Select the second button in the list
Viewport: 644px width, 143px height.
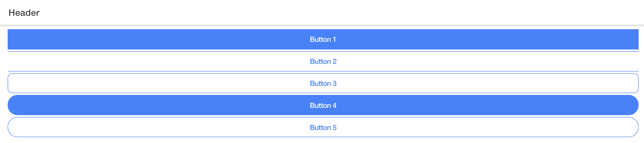(322, 61)
